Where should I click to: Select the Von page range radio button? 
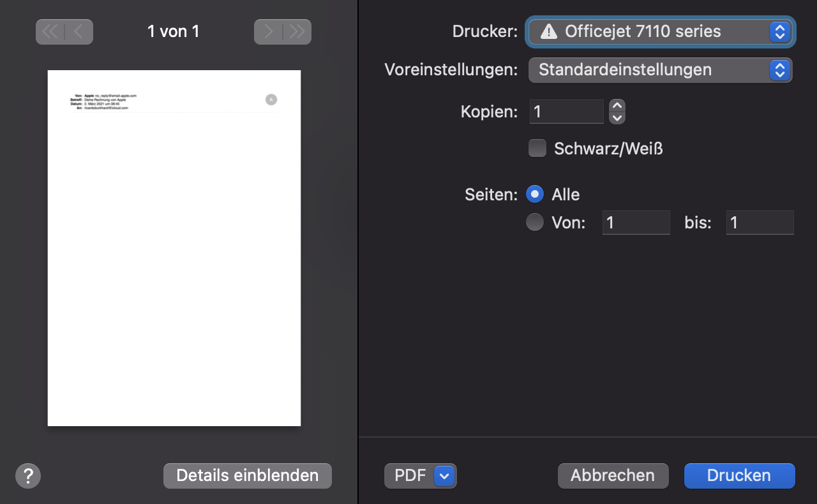pyautogui.click(x=535, y=222)
